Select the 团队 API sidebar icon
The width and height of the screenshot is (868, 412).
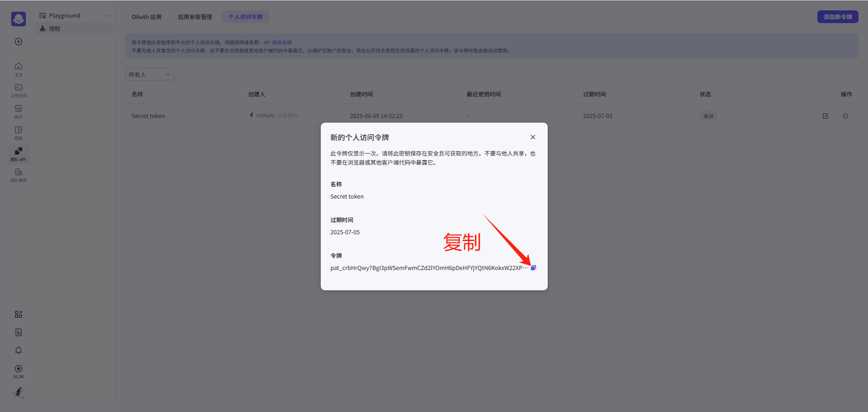pyautogui.click(x=18, y=154)
